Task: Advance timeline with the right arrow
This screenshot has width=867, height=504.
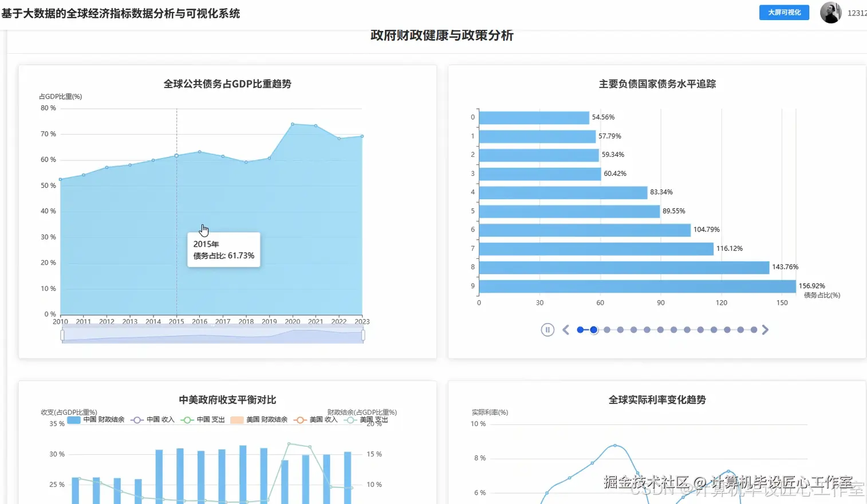Action: point(765,330)
